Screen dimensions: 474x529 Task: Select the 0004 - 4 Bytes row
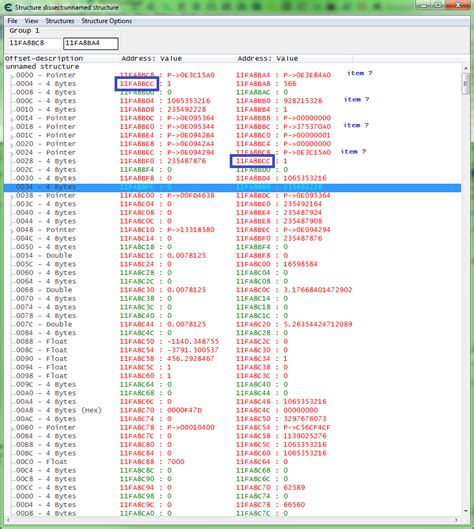click(232, 84)
